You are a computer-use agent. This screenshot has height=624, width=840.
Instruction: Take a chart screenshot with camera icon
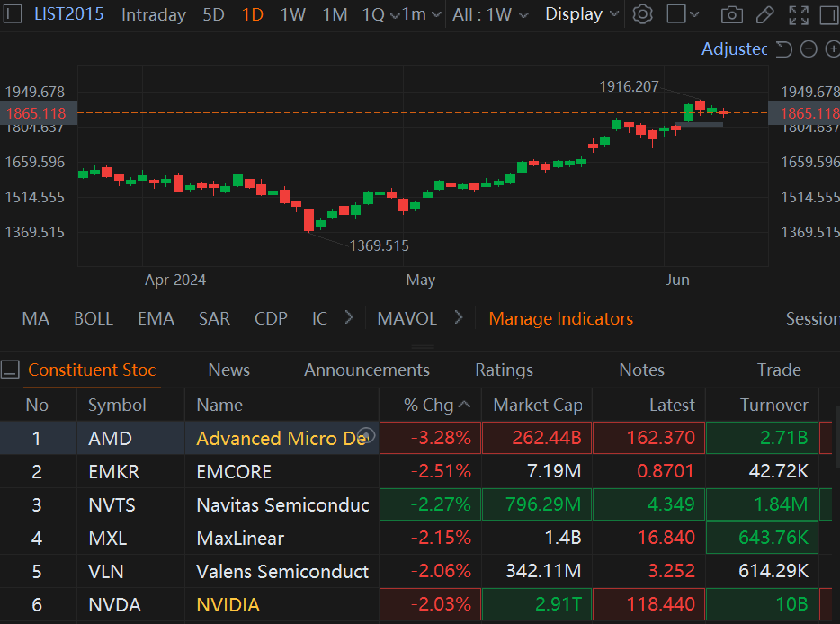pyautogui.click(x=732, y=15)
